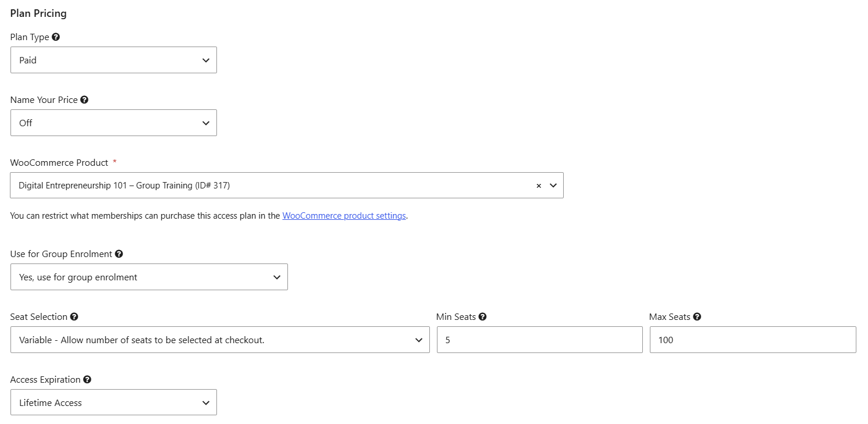
Task: Follow the WooCommerce product settings link
Action: tap(344, 216)
